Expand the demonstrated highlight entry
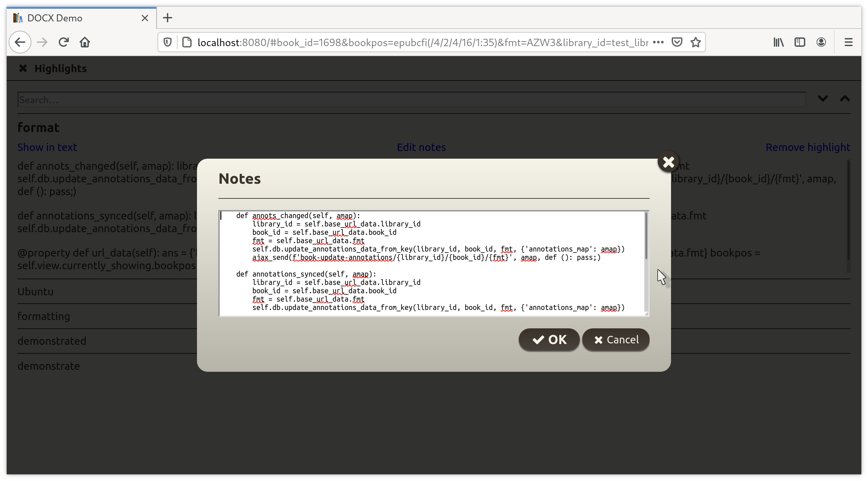 click(x=52, y=341)
